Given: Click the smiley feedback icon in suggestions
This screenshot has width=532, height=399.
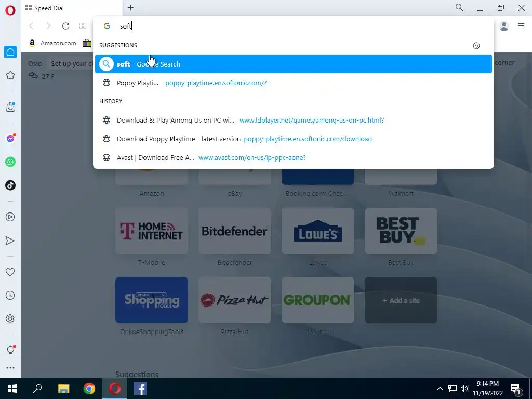Looking at the screenshot, I should [476, 46].
